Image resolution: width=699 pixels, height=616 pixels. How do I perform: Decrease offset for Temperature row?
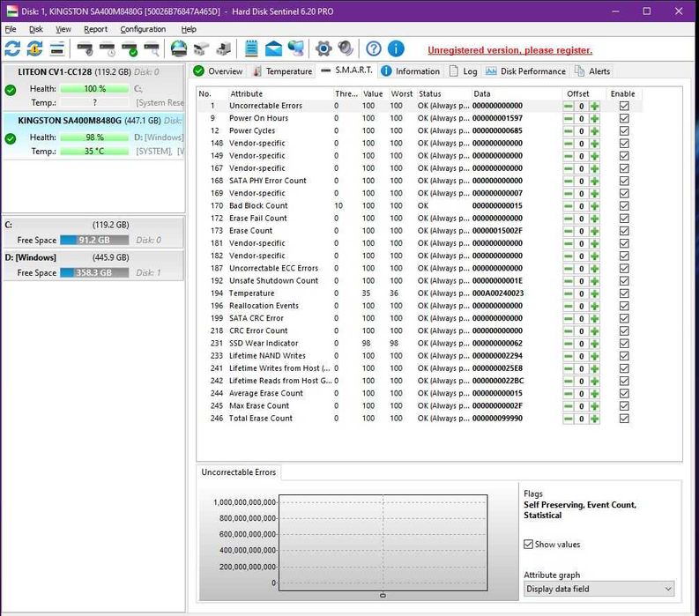click(569, 293)
